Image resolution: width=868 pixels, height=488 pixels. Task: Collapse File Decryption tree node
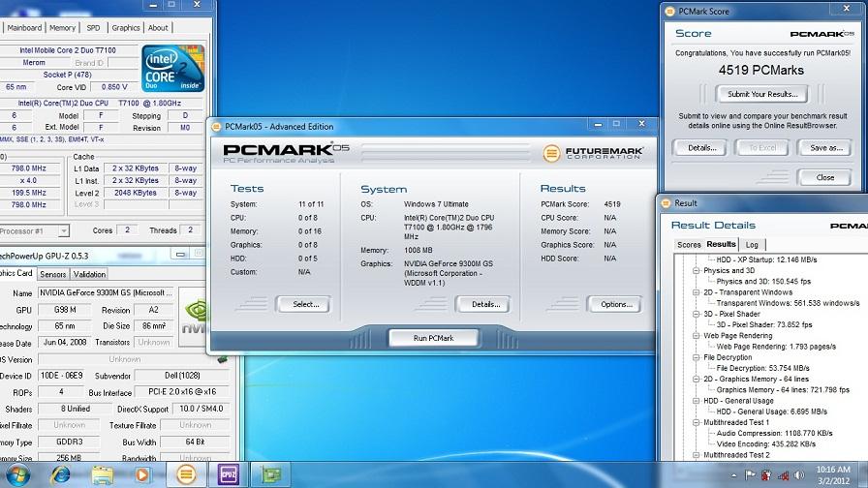696,357
